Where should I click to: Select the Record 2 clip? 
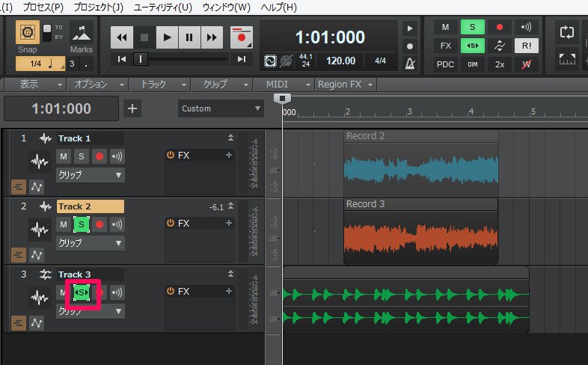(x=421, y=163)
